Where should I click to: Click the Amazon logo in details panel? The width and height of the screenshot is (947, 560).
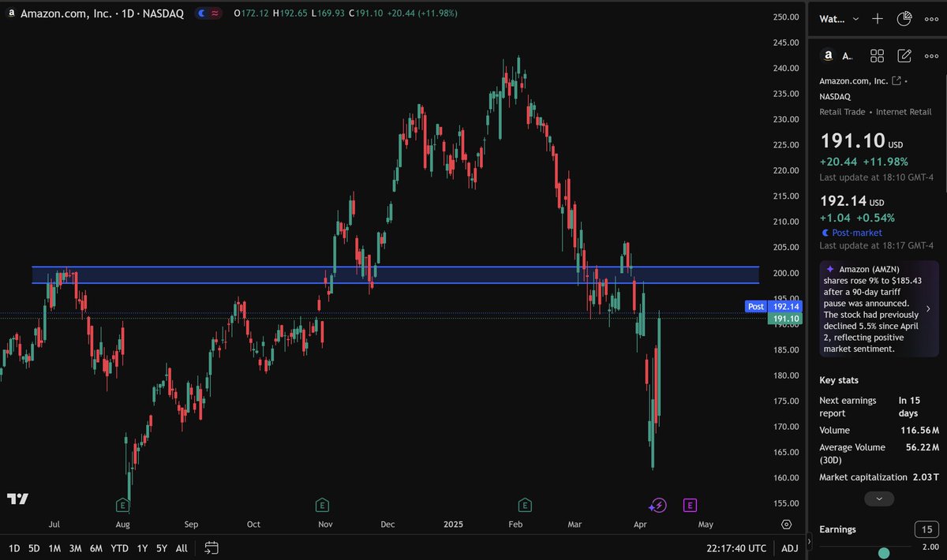point(828,56)
